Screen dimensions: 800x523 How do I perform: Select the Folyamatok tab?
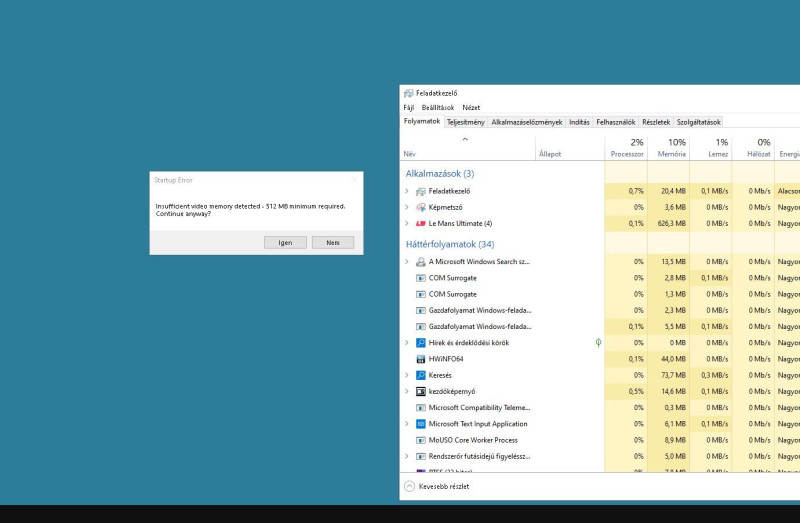(421, 121)
